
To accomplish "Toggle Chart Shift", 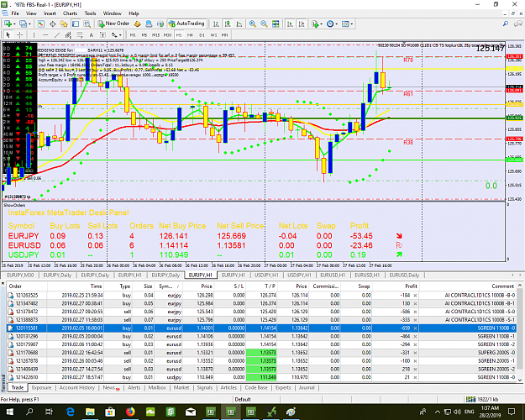I will pos(302,24).
